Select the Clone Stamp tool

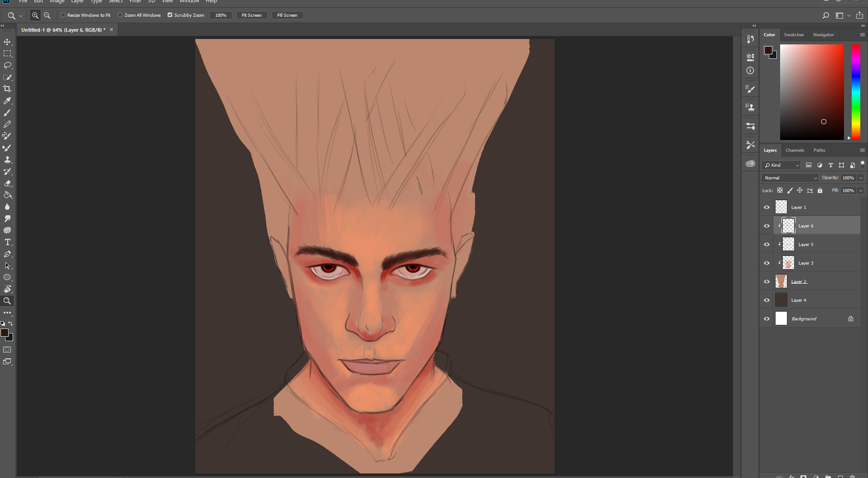click(x=7, y=159)
